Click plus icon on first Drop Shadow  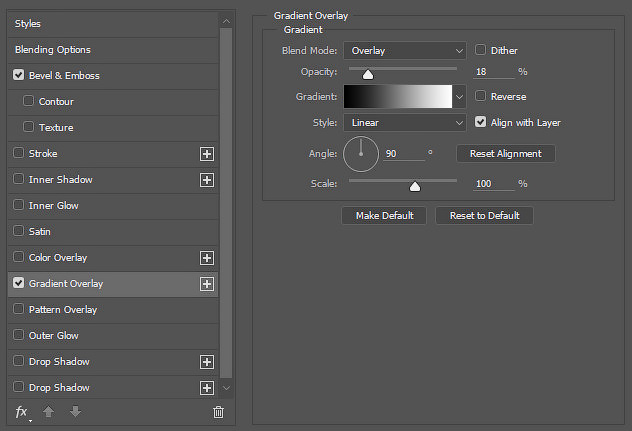207,362
